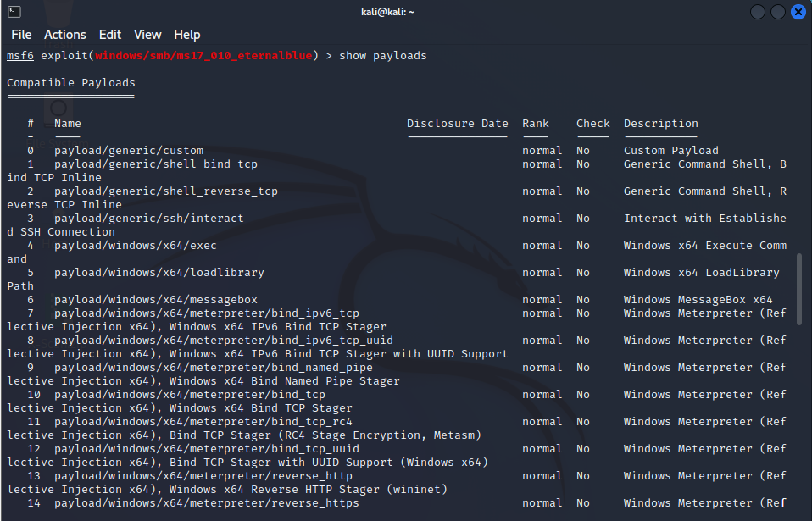The height and width of the screenshot is (521, 812).
Task: Open the Actions menu
Action: click(64, 35)
